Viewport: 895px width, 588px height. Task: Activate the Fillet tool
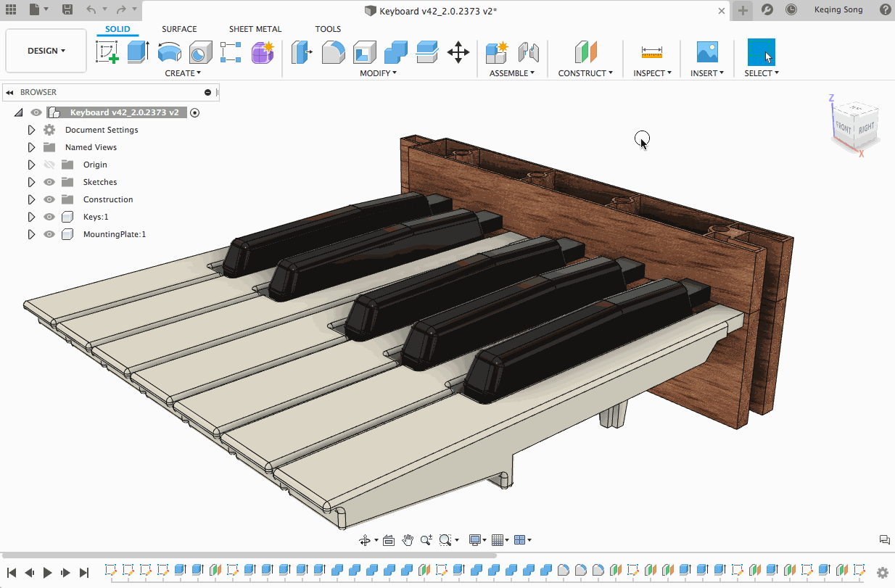[333, 51]
